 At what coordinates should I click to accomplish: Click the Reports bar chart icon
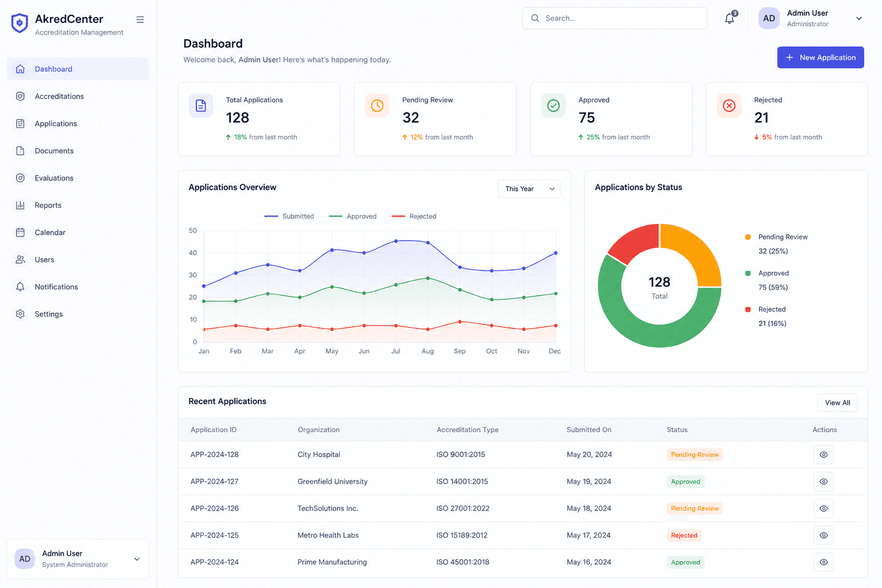coord(20,205)
